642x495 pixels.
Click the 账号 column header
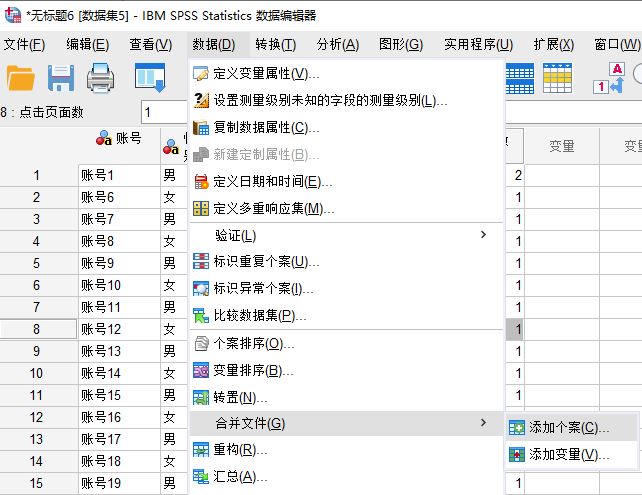(118, 139)
